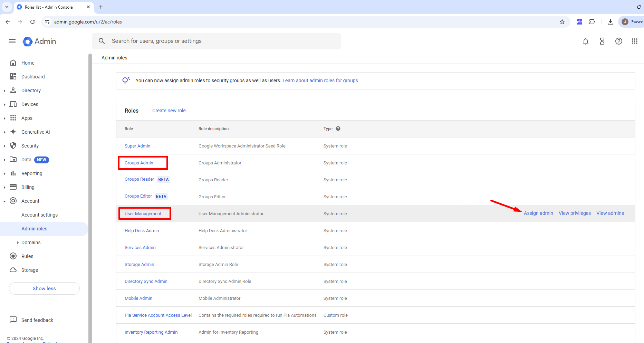Viewport: 644px width, 343px height.
Task: Expand the Billing section
Action: click(x=4, y=187)
